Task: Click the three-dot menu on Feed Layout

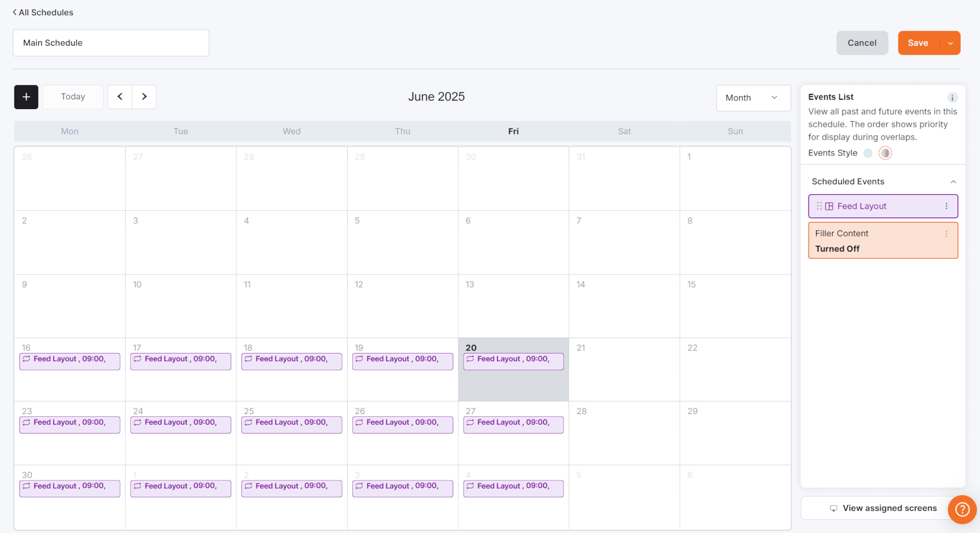Action: [x=947, y=206]
